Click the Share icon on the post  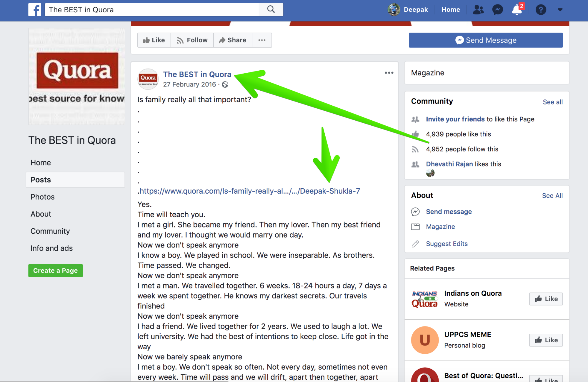pyautogui.click(x=231, y=39)
